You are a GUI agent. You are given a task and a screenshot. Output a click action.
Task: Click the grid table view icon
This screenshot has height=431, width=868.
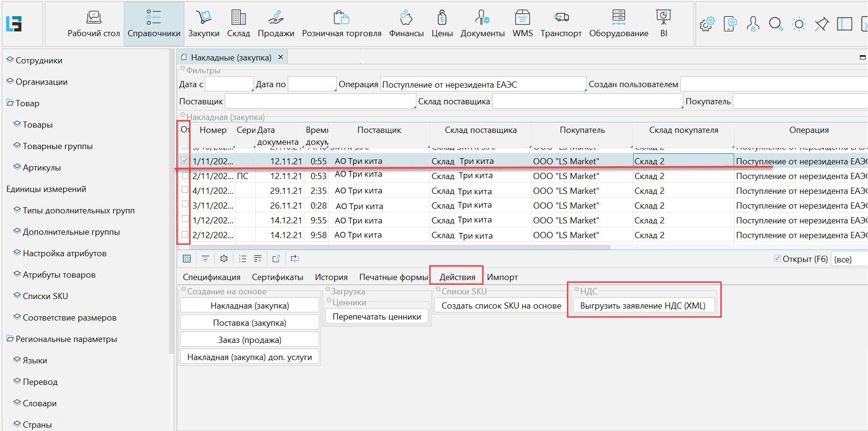pyautogui.click(x=187, y=259)
